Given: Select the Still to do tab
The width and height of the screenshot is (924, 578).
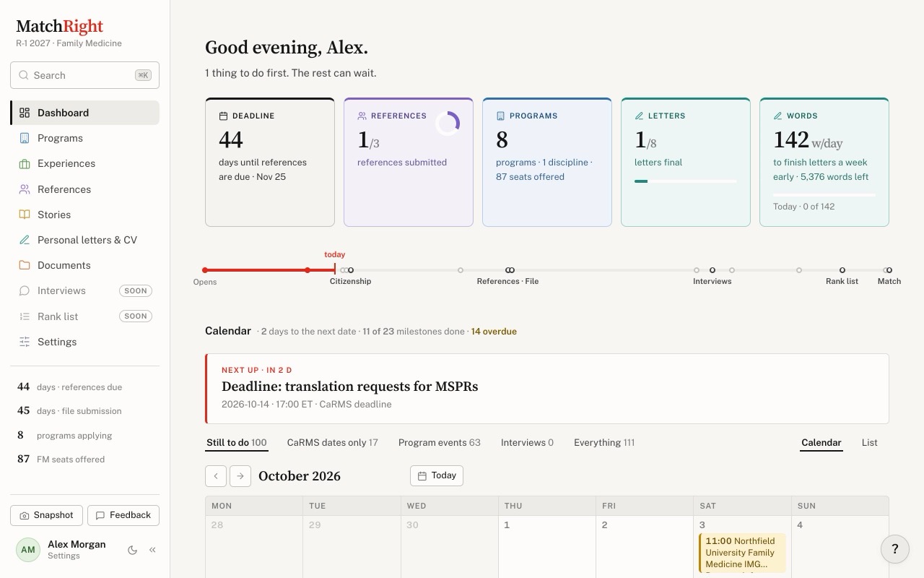Looking at the screenshot, I should [x=237, y=443].
